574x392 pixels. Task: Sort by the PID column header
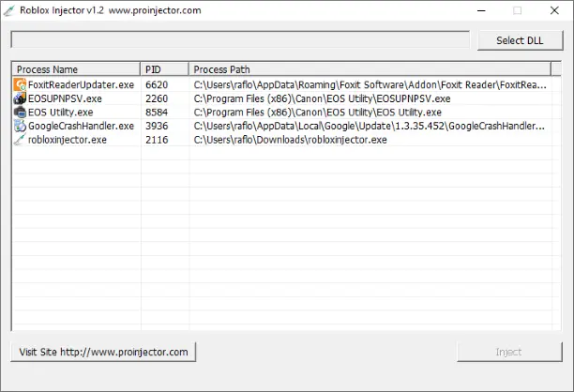point(164,69)
